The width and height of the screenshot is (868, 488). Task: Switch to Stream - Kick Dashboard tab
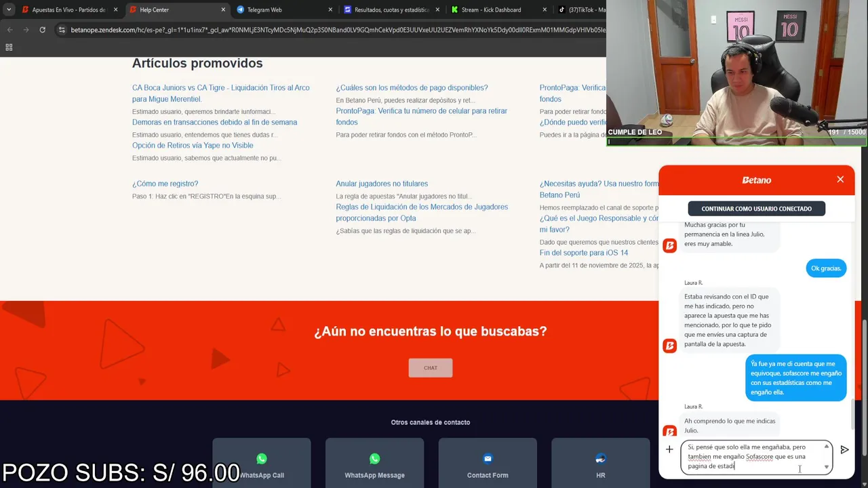[x=499, y=9]
